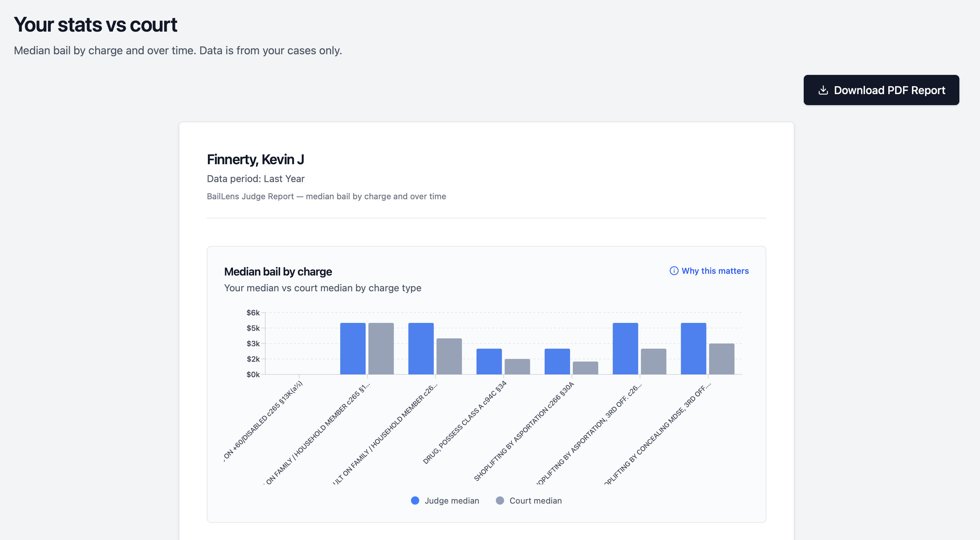This screenshot has height=540, width=980.
Task: Click court bar for DRUG, POSSESS CLASS A
Action: pyautogui.click(x=517, y=367)
